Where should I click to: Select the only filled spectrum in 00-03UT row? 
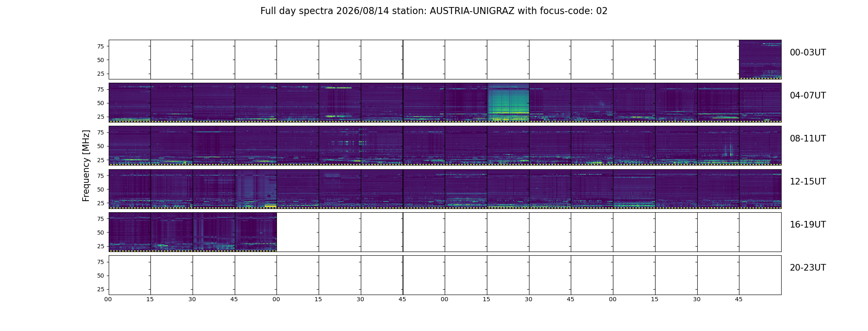(x=760, y=60)
